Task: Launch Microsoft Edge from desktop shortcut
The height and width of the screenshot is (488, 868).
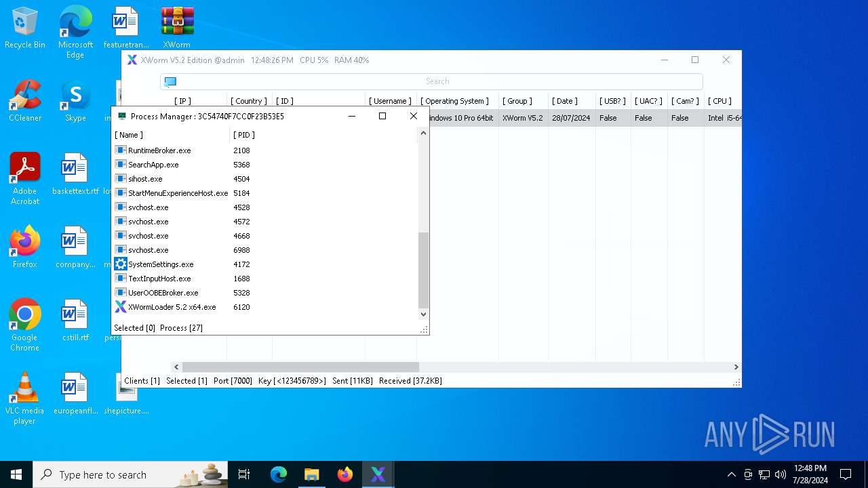Action: tap(75, 32)
